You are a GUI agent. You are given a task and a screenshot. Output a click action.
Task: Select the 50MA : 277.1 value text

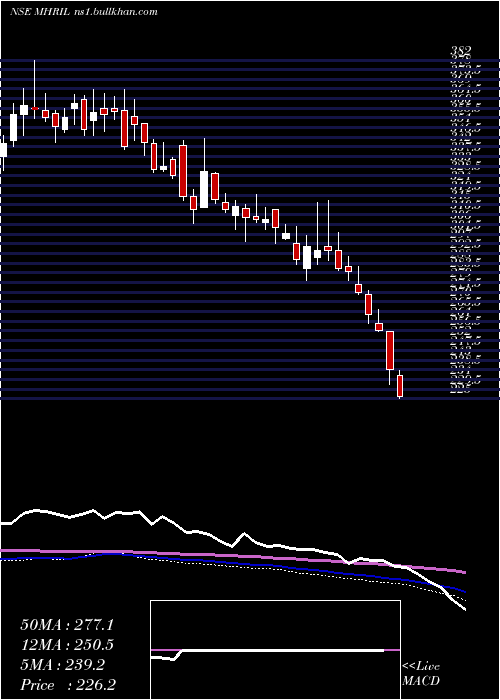(x=67, y=625)
